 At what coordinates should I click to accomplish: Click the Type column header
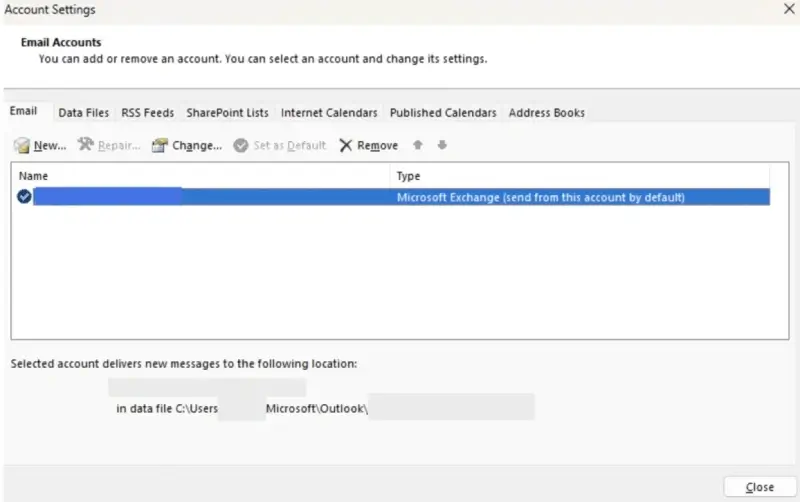[408, 176]
